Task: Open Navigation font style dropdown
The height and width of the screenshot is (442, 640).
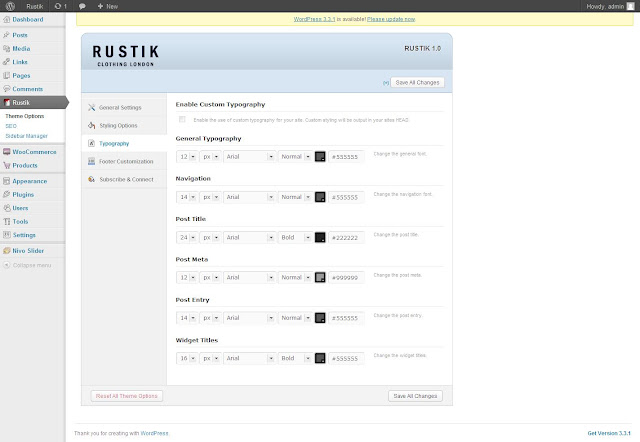Action: tap(295, 197)
